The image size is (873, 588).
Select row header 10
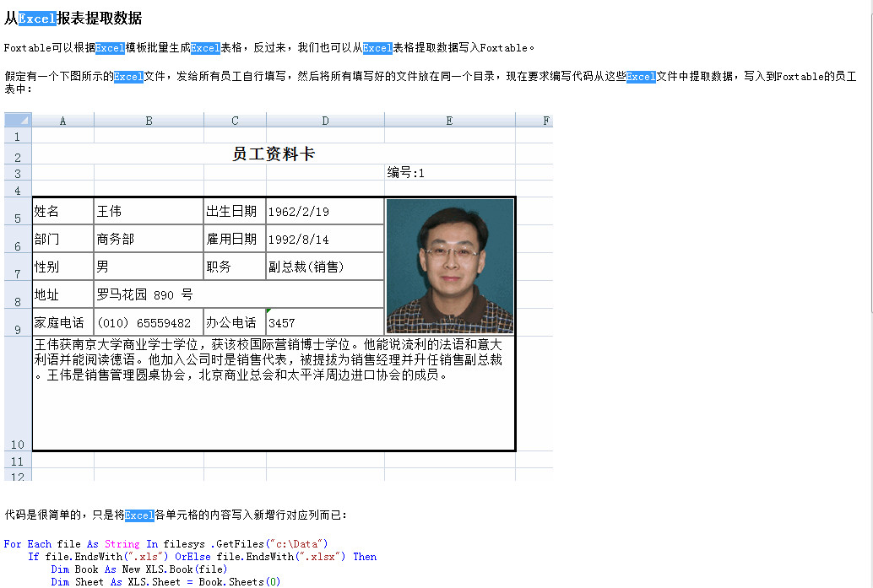click(x=18, y=393)
